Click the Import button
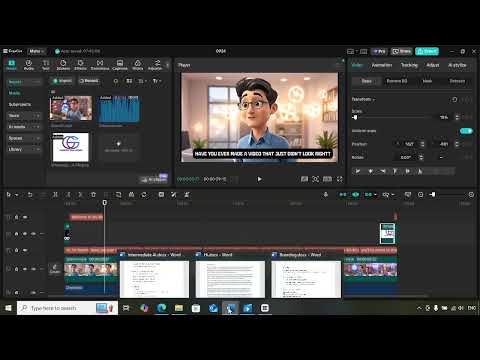The height and width of the screenshot is (360, 480). (63, 81)
